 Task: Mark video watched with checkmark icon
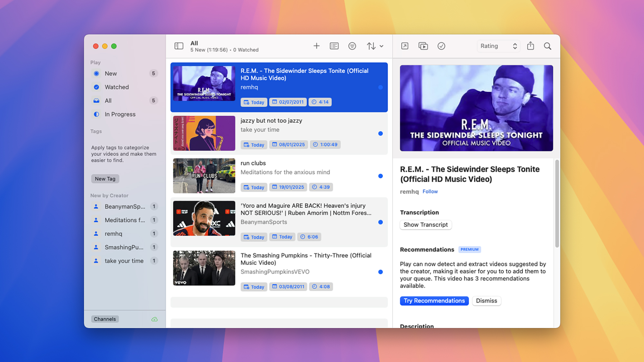[x=441, y=46]
